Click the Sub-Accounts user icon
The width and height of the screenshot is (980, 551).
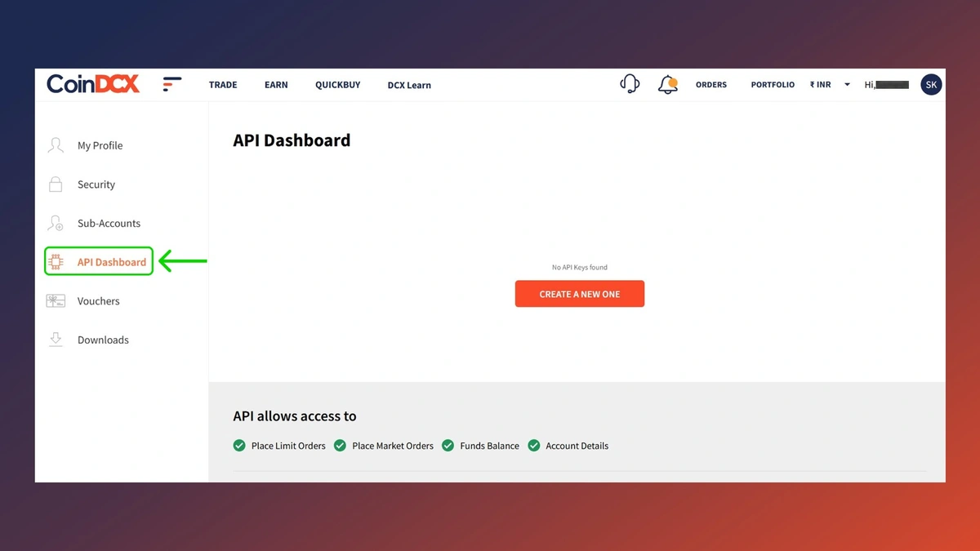tap(56, 223)
